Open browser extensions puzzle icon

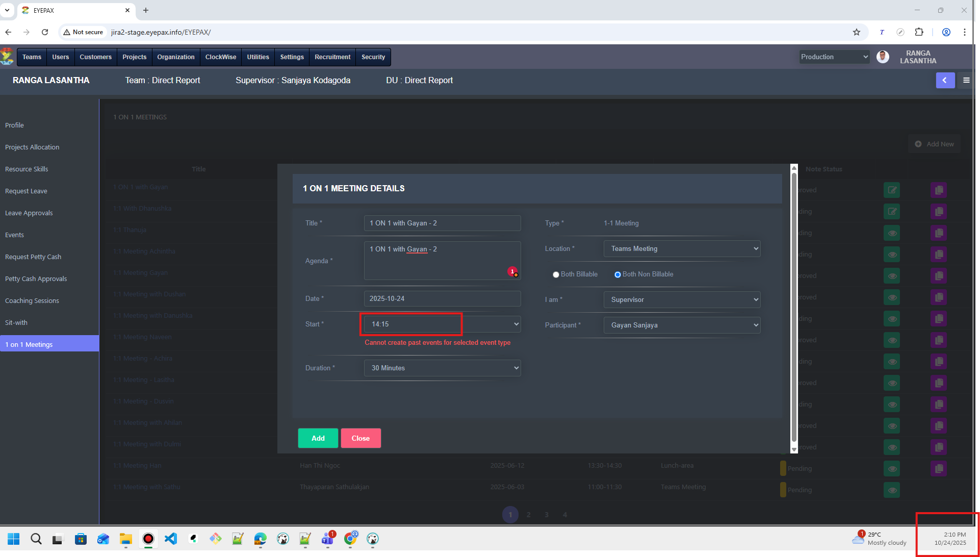tap(919, 32)
